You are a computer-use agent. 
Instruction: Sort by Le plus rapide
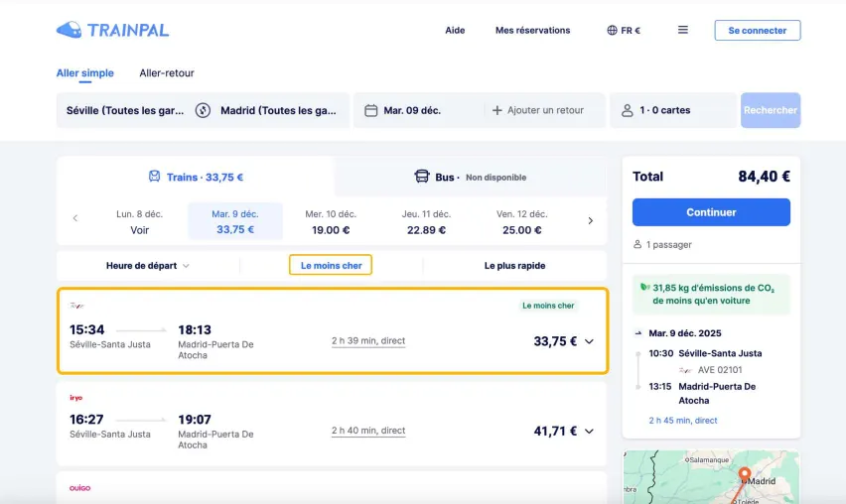[x=514, y=266]
